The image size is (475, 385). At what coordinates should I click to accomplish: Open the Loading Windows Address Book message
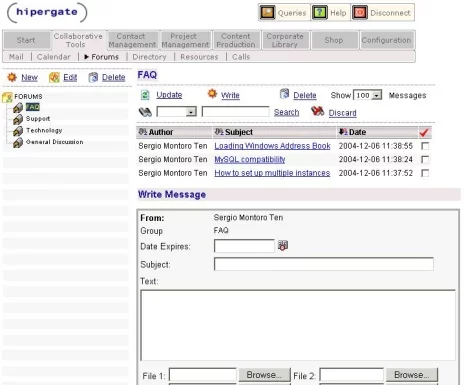(x=272, y=146)
